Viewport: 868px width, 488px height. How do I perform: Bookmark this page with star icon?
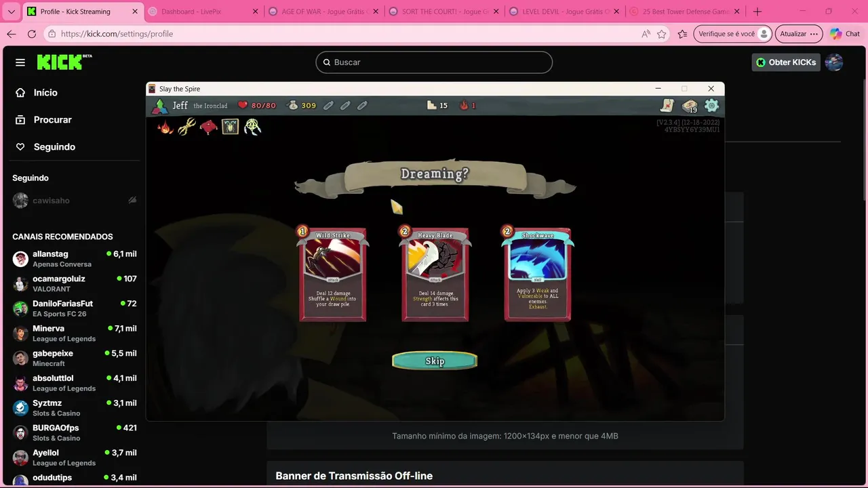[661, 34]
